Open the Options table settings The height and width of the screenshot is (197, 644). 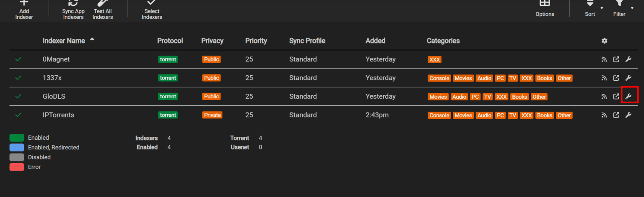click(545, 8)
